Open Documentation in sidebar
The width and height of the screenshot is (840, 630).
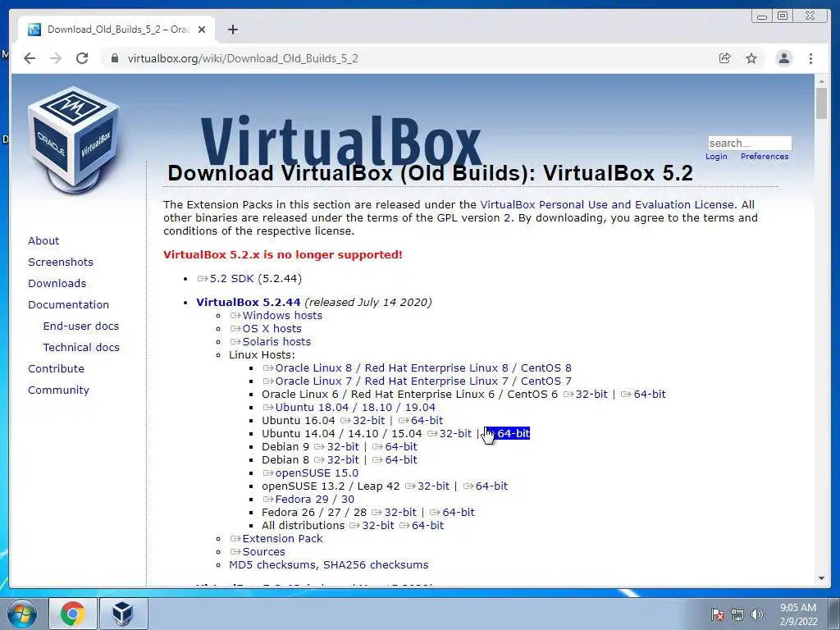pos(69,305)
